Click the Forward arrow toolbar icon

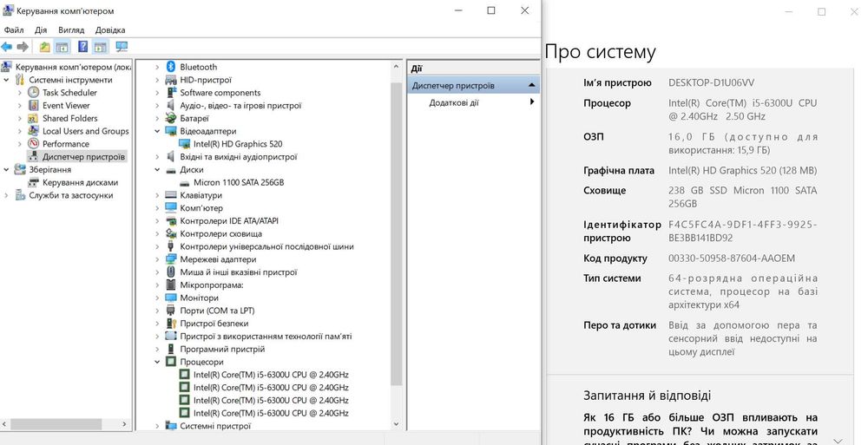click(x=23, y=47)
